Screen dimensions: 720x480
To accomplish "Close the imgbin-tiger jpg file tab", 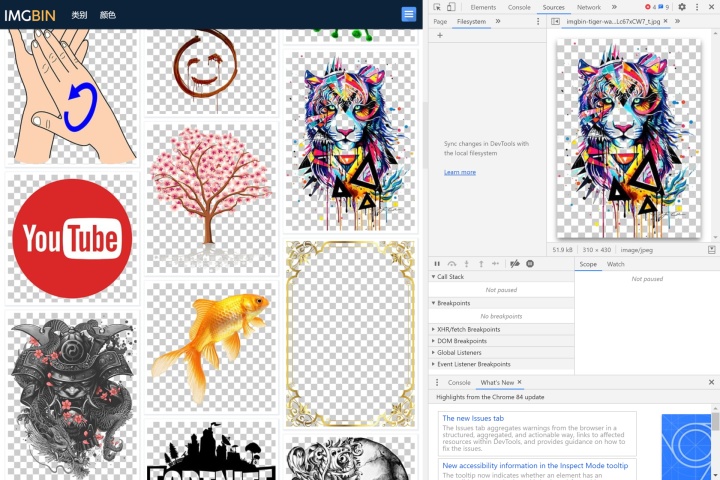I will point(665,21).
